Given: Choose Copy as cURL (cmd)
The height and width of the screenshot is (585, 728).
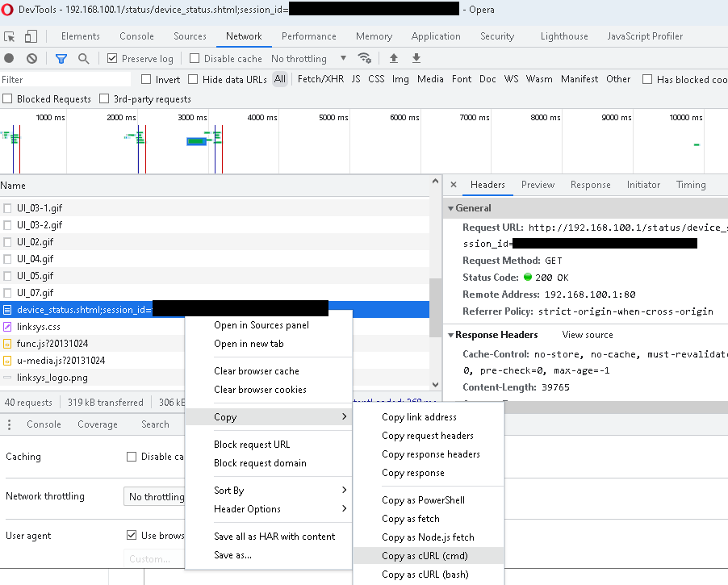Looking at the screenshot, I should tap(425, 556).
